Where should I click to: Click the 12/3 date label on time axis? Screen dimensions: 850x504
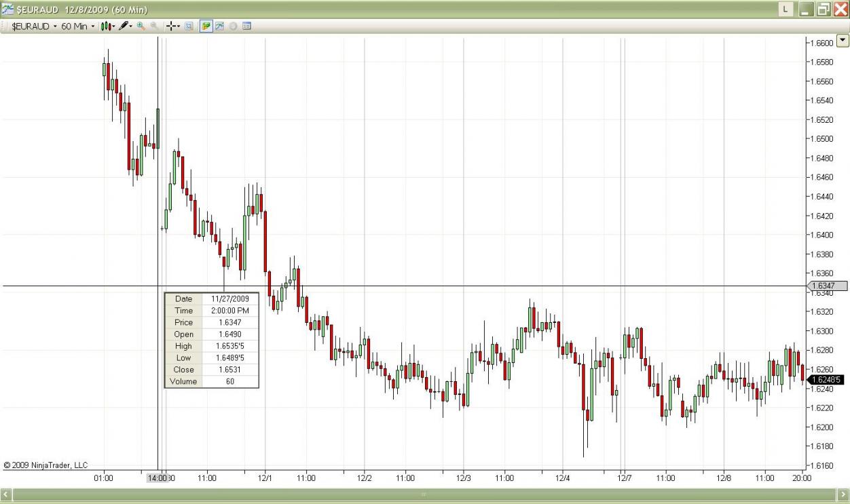point(464,478)
